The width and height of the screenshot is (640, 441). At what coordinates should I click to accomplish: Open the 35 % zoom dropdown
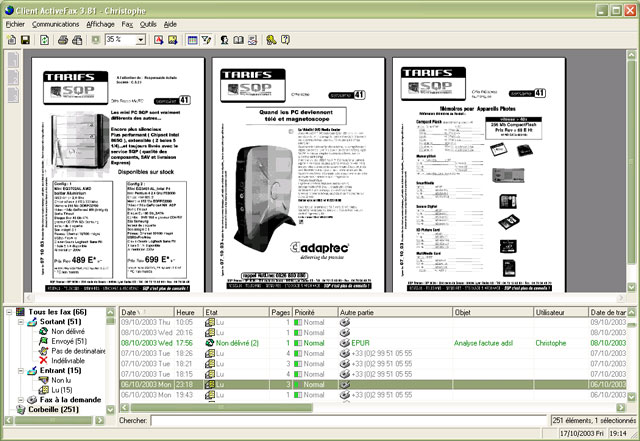(x=140, y=39)
